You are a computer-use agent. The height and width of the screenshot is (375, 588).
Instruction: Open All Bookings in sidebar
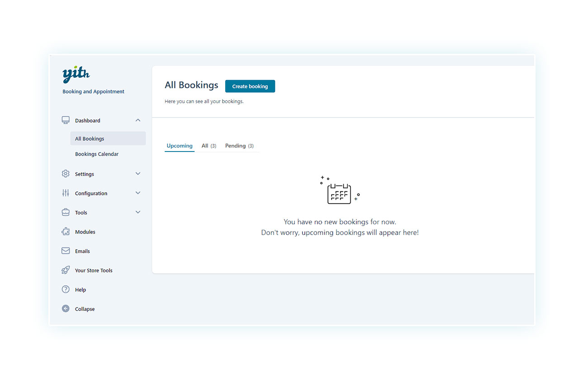108,138
